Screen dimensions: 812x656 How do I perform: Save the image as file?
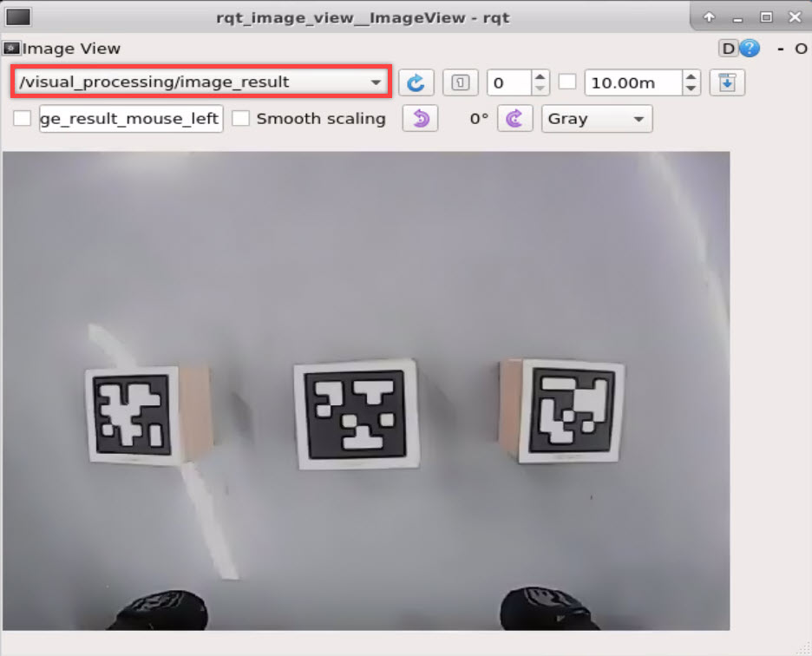(727, 82)
